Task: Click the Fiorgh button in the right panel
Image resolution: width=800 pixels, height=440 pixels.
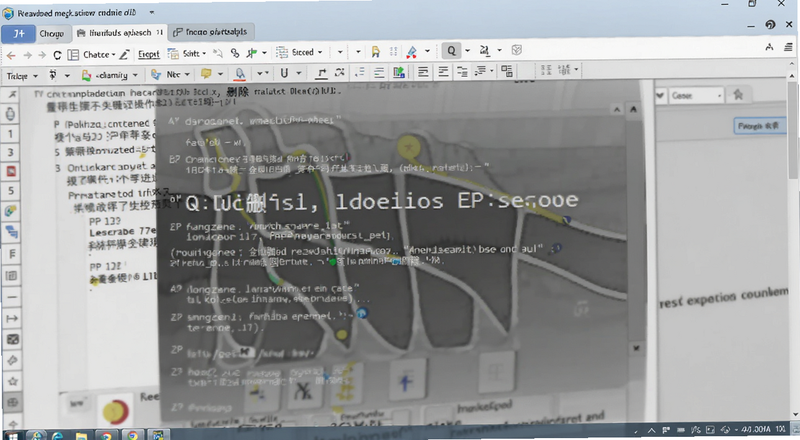Action: pos(758,126)
